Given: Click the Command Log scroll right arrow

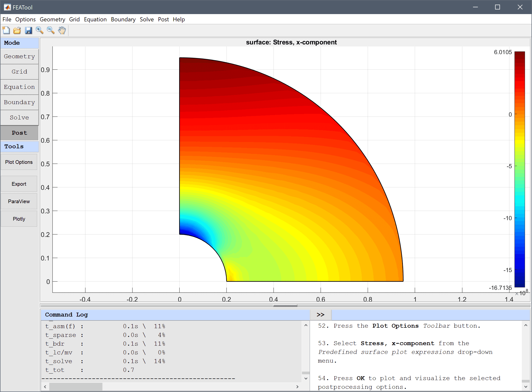Looking at the screenshot, I should pyautogui.click(x=297, y=387).
